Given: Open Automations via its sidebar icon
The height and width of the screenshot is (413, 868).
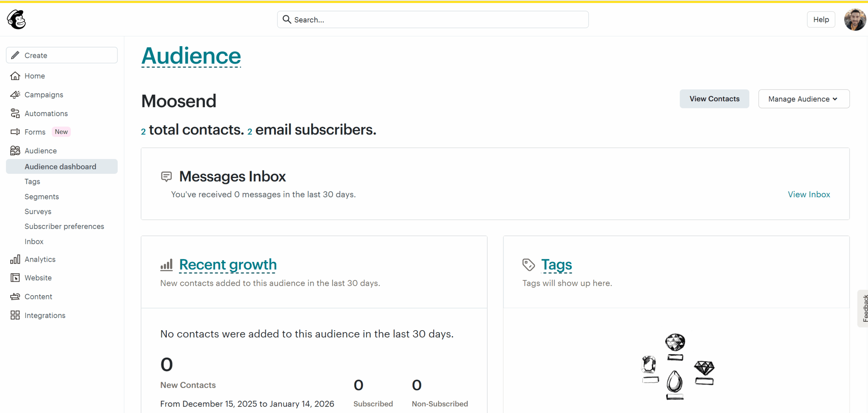Looking at the screenshot, I should 15,113.
